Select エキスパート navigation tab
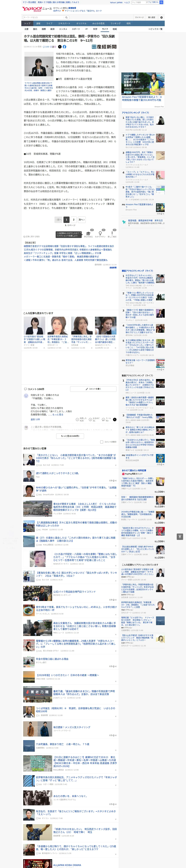The width and height of the screenshot is (186, 868). (64, 24)
